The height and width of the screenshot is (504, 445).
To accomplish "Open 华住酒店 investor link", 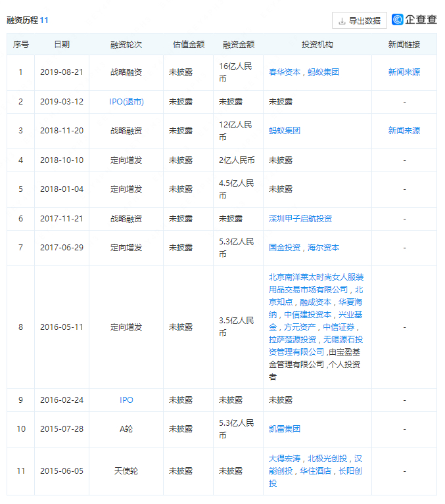I will click(x=316, y=471).
